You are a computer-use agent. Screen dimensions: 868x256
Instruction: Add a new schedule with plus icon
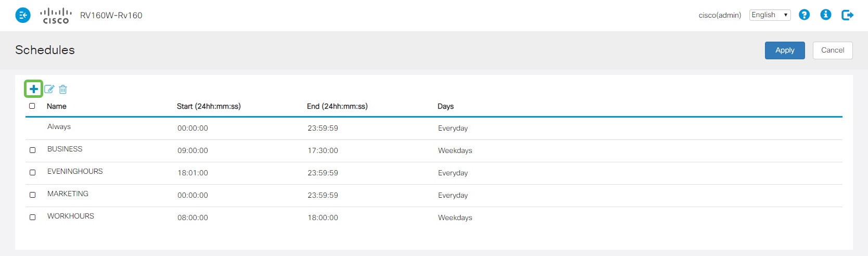tap(34, 89)
